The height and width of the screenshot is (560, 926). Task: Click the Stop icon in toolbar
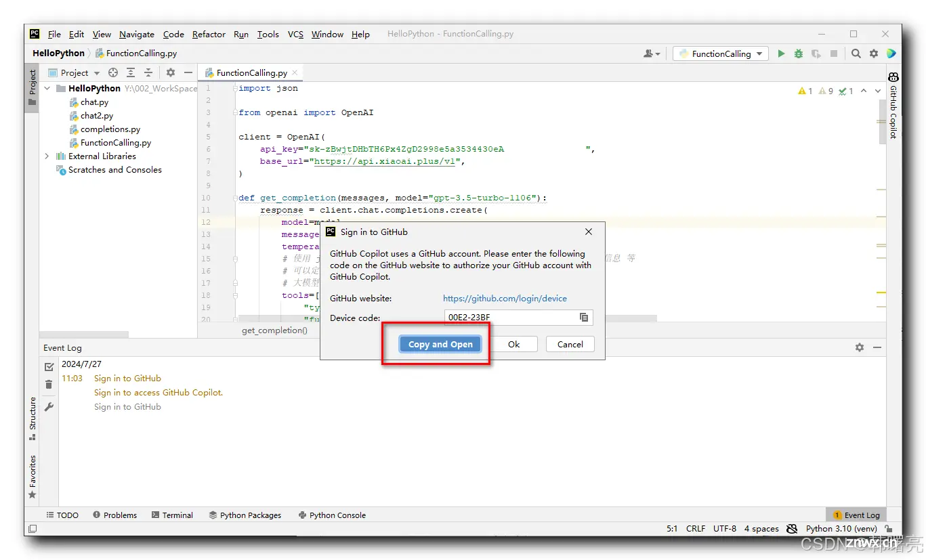[834, 53]
